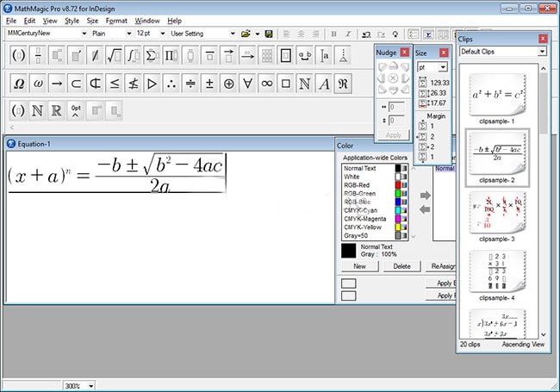Image resolution: width=560 pixels, height=392 pixels.
Task: Expand the dropdown arrow next to open folder
Action: (x=257, y=34)
